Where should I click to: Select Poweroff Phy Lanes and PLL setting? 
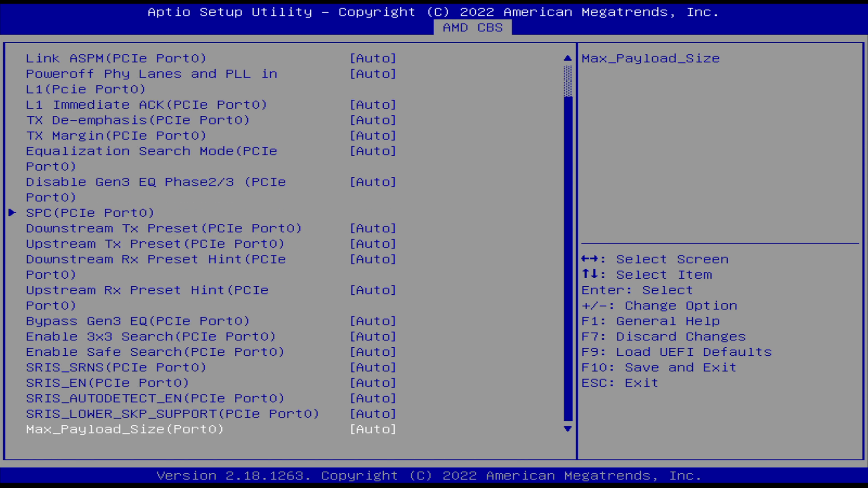(152, 82)
